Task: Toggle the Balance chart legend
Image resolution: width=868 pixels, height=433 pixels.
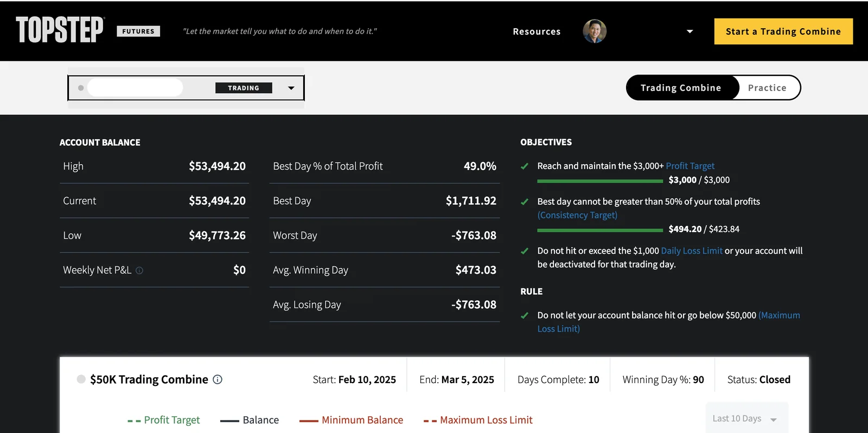Action: [250, 420]
